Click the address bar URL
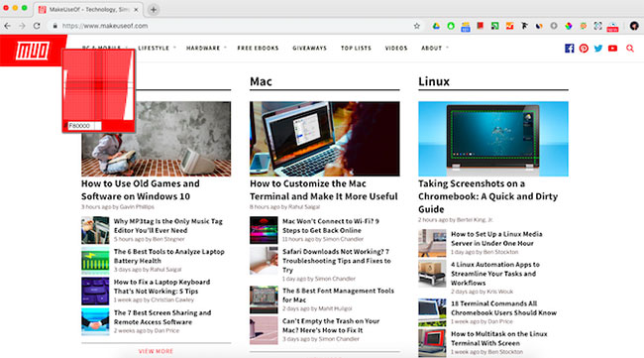644x358 pixels. click(x=105, y=26)
